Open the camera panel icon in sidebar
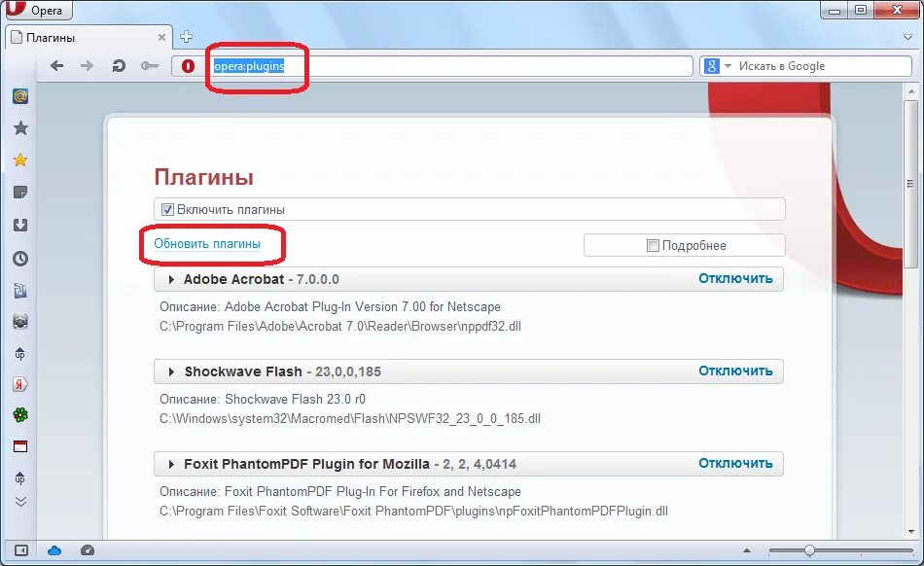 point(20,322)
